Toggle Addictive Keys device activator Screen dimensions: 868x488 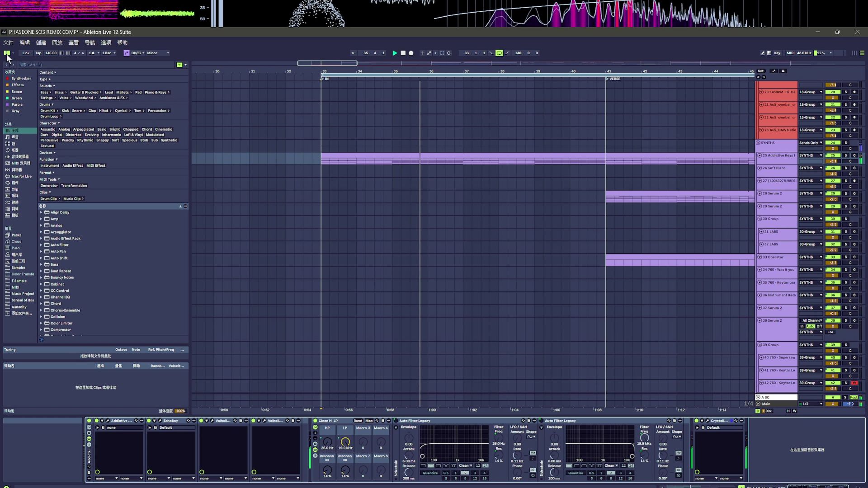coord(96,421)
